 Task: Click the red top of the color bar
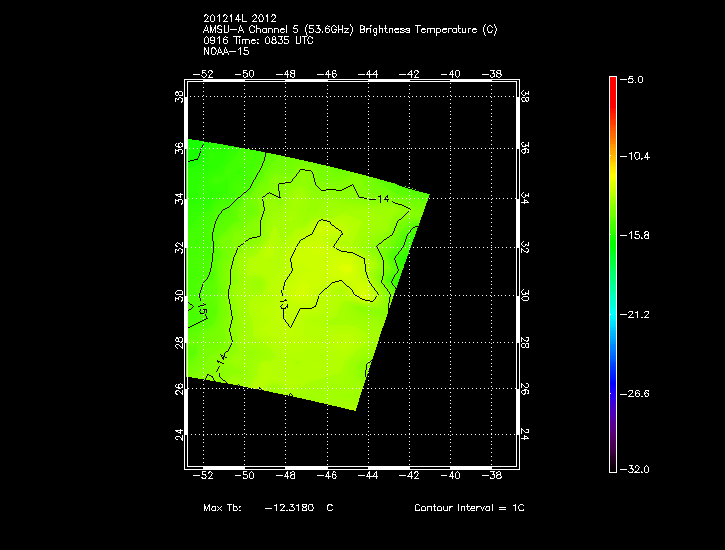tap(612, 83)
